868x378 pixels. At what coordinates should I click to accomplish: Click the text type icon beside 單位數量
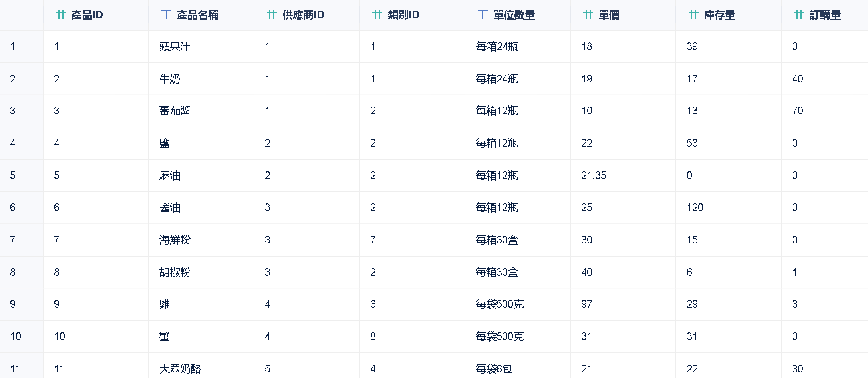point(483,15)
